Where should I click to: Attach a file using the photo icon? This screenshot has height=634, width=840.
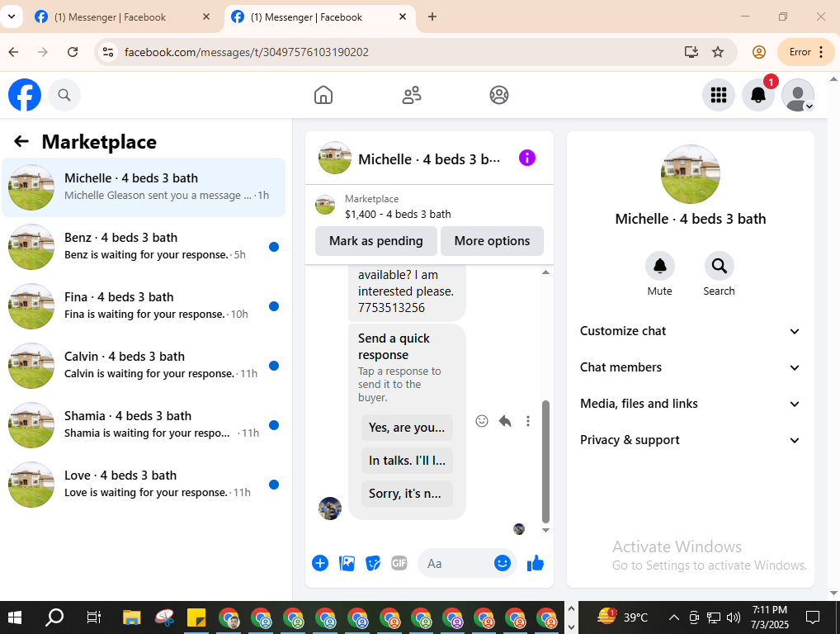point(347,563)
